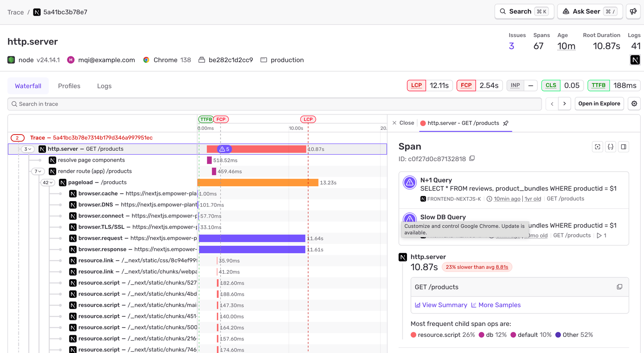Click the Next.js project icon below the Logs count
The image size is (644, 353).
(635, 60)
